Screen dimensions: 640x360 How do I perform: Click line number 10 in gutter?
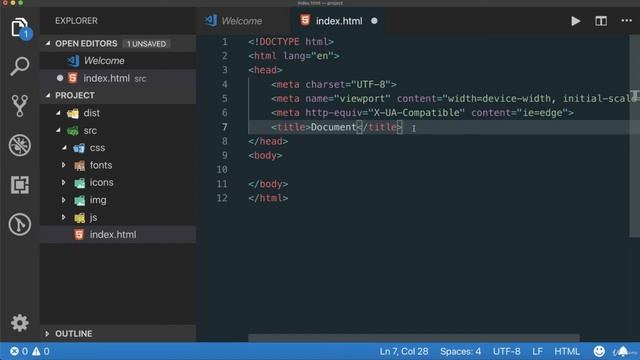pyautogui.click(x=222, y=169)
